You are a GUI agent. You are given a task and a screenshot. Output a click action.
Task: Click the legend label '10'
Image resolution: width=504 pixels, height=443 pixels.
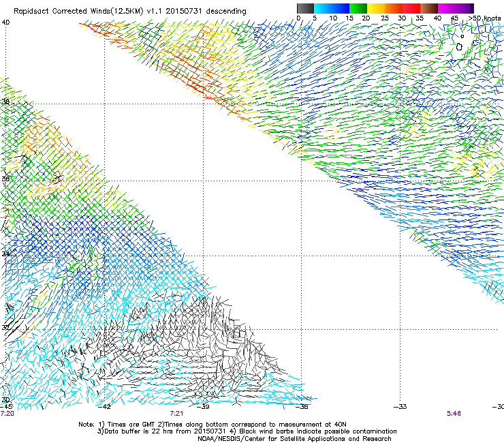coord(333,18)
